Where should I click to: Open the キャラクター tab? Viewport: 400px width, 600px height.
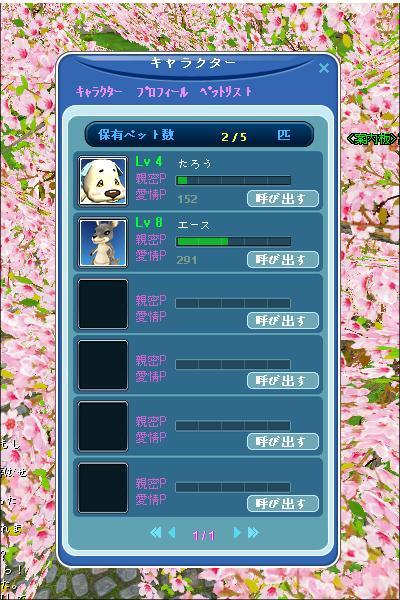(x=99, y=91)
